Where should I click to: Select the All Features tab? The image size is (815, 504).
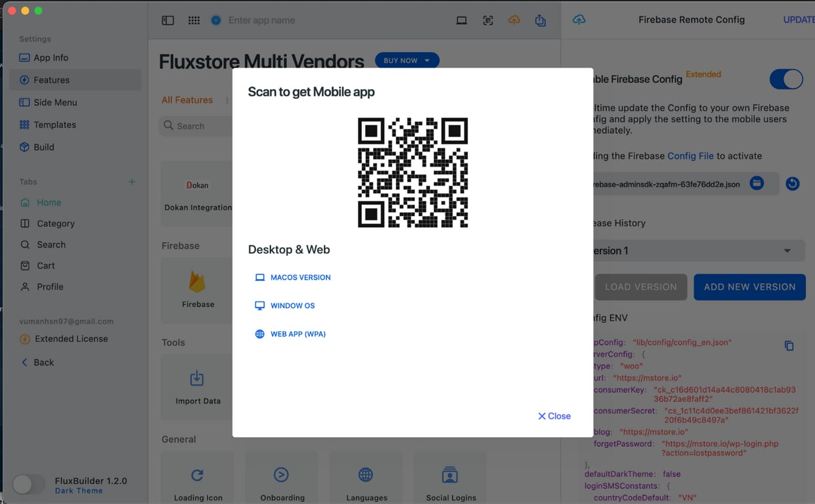187,100
